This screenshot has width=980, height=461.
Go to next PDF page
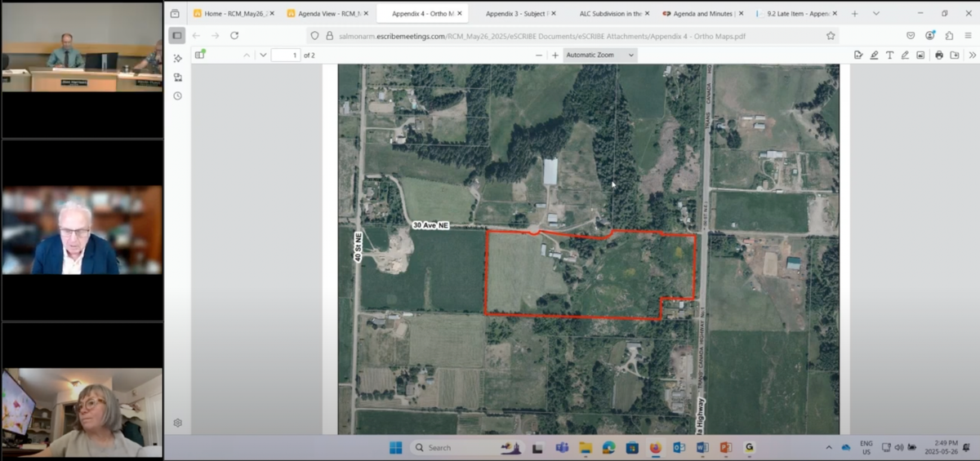(x=263, y=55)
